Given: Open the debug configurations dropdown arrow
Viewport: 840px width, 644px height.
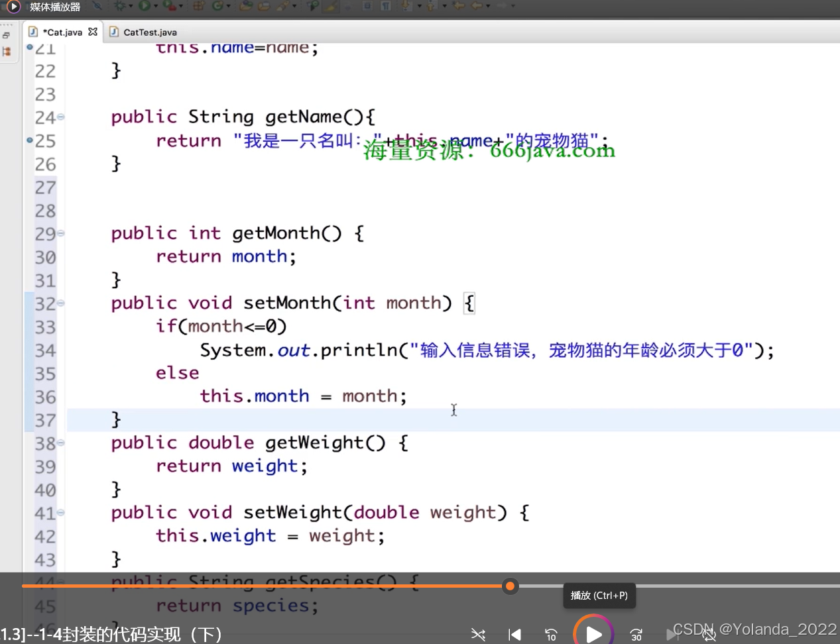Looking at the screenshot, I should 131,7.
